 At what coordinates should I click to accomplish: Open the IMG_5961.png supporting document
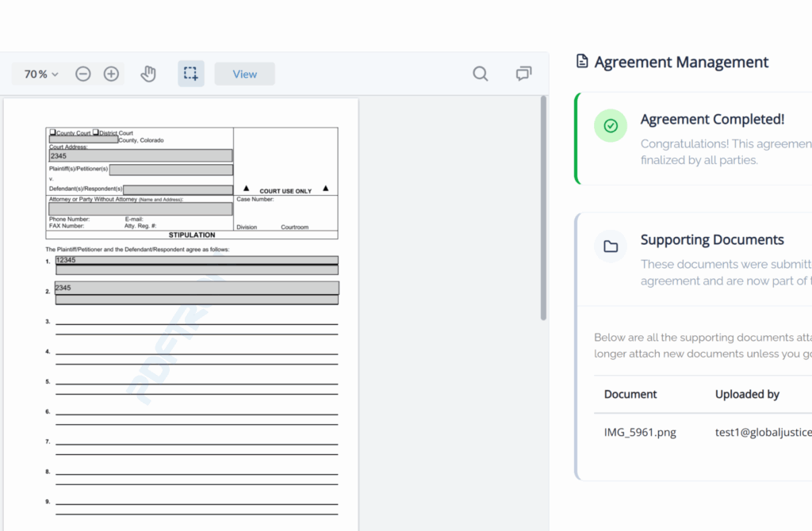tap(640, 432)
